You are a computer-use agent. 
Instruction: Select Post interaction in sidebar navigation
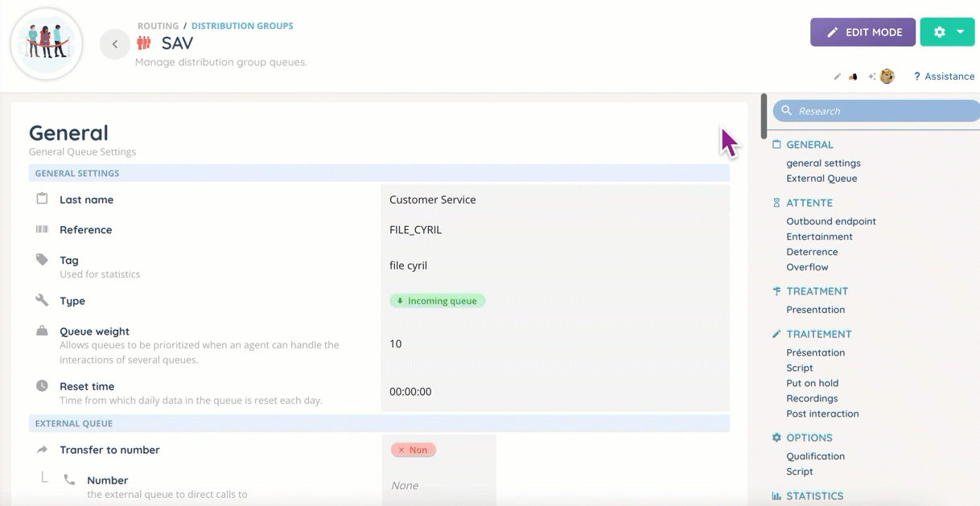click(x=822, y=413)
